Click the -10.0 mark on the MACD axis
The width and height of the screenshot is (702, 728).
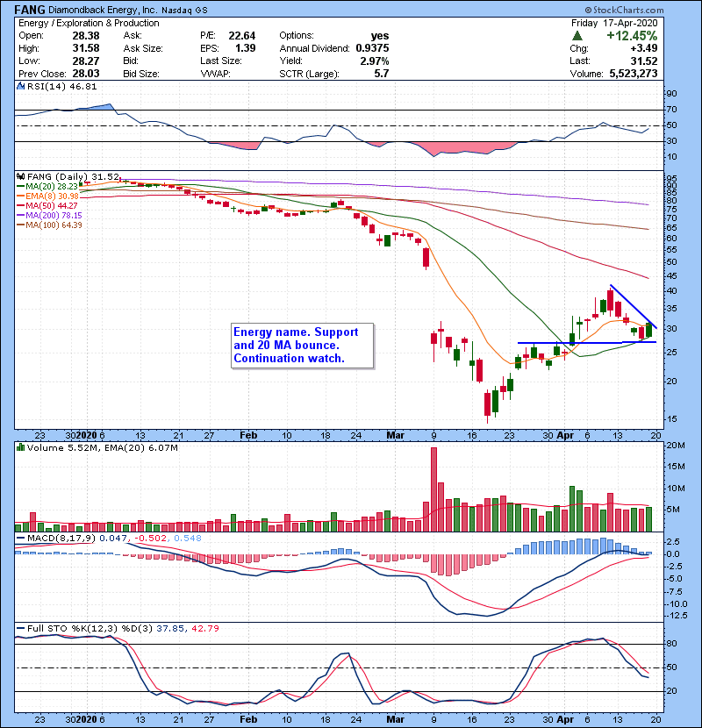click(677, 604)
